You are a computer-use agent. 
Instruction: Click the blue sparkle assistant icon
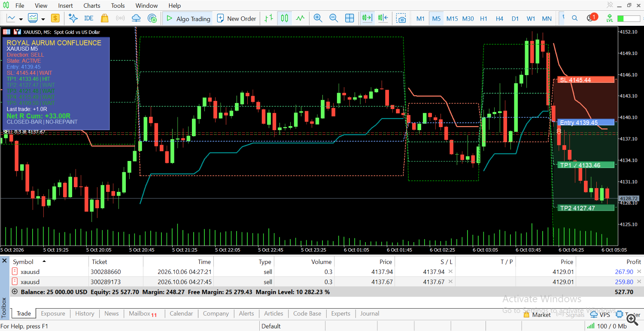[73, 18]
